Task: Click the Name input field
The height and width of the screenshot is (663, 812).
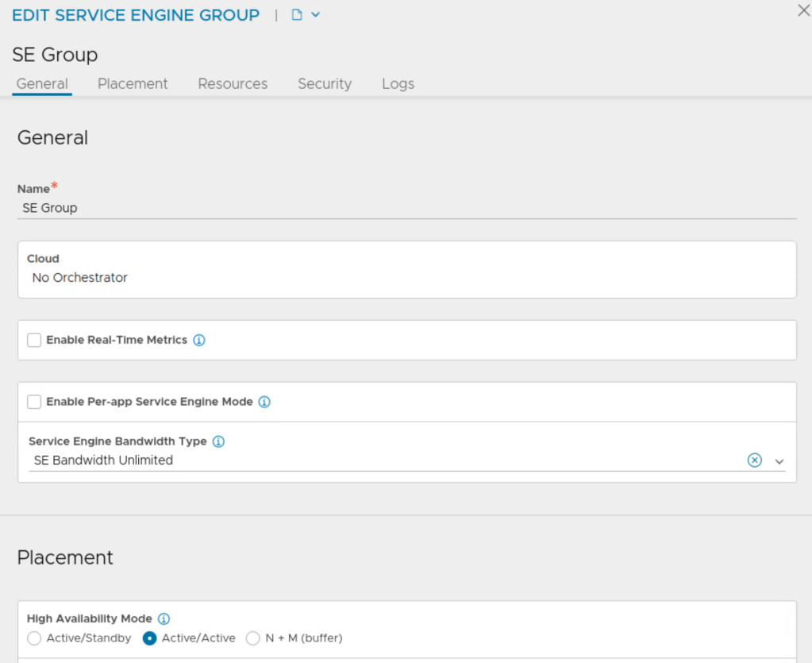Action: click(406, 208)
